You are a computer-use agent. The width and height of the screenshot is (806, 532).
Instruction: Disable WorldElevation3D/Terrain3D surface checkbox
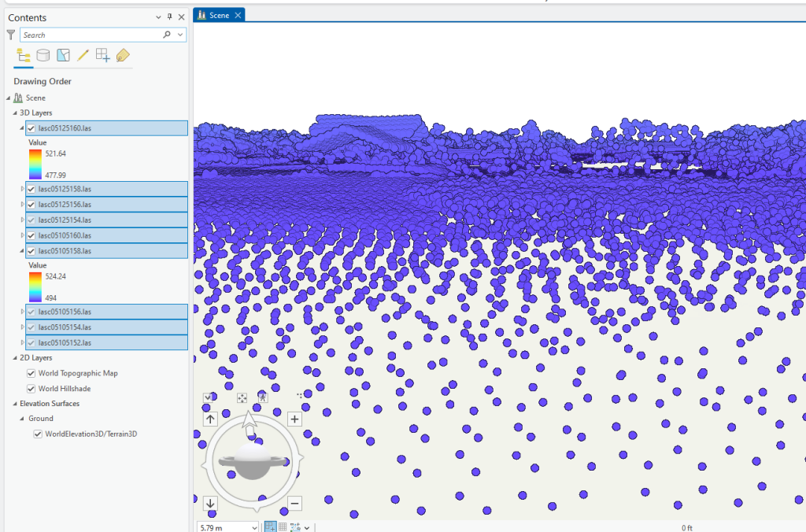point(38,434)
